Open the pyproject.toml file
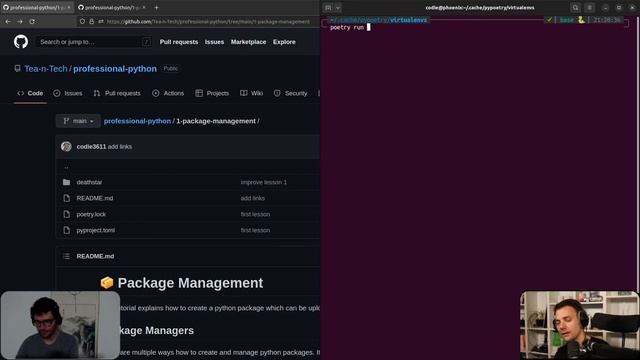Image resolution: width=640 pixels, height=360 pixels. [x=96, y=230]
